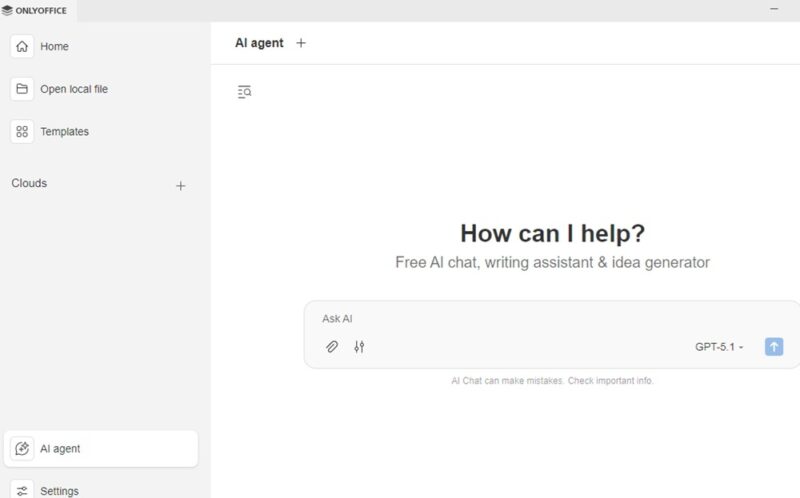
Task: Start a new chat with plus icon
Action: coord(301,43)
